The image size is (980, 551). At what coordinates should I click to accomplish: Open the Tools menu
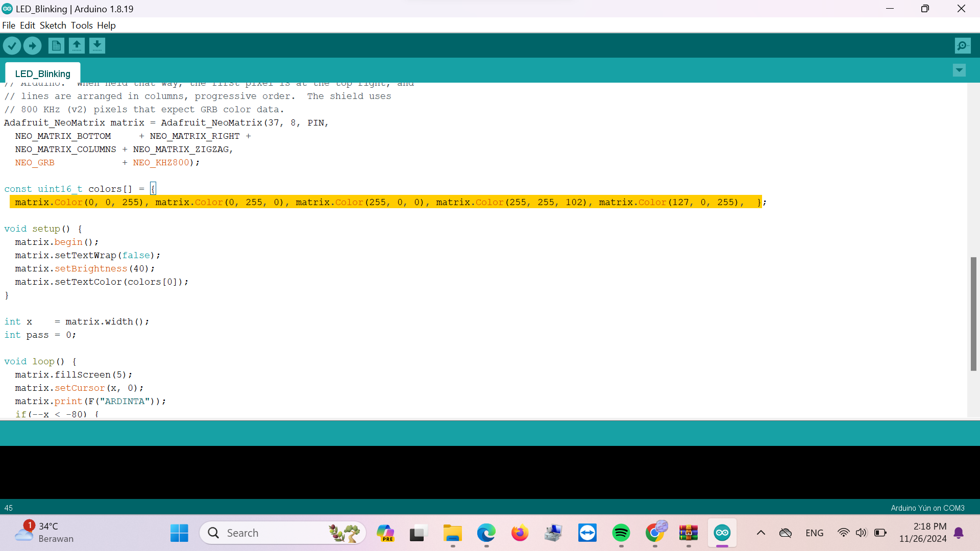81,26
